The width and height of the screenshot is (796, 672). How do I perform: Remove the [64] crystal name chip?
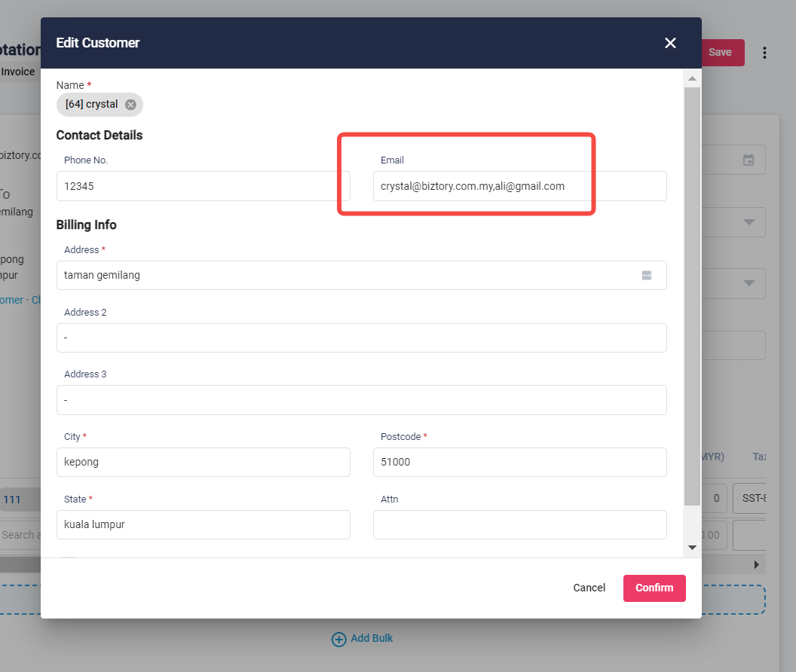(130, 105)
